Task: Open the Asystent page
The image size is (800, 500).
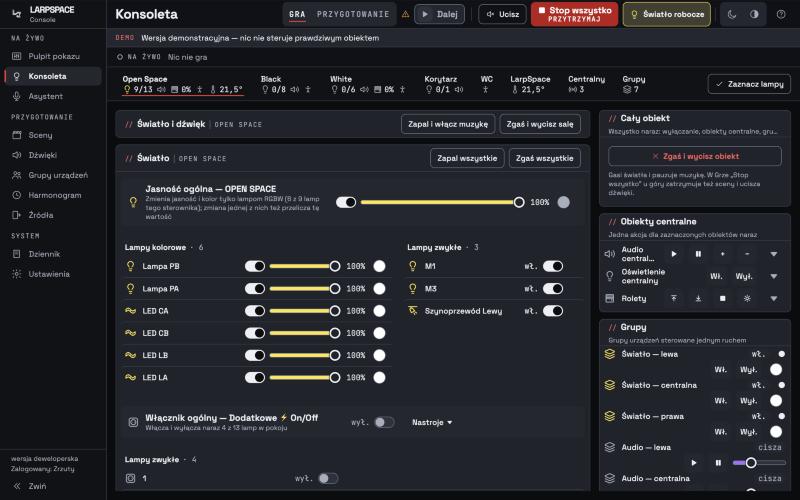Action: (53, 96)
